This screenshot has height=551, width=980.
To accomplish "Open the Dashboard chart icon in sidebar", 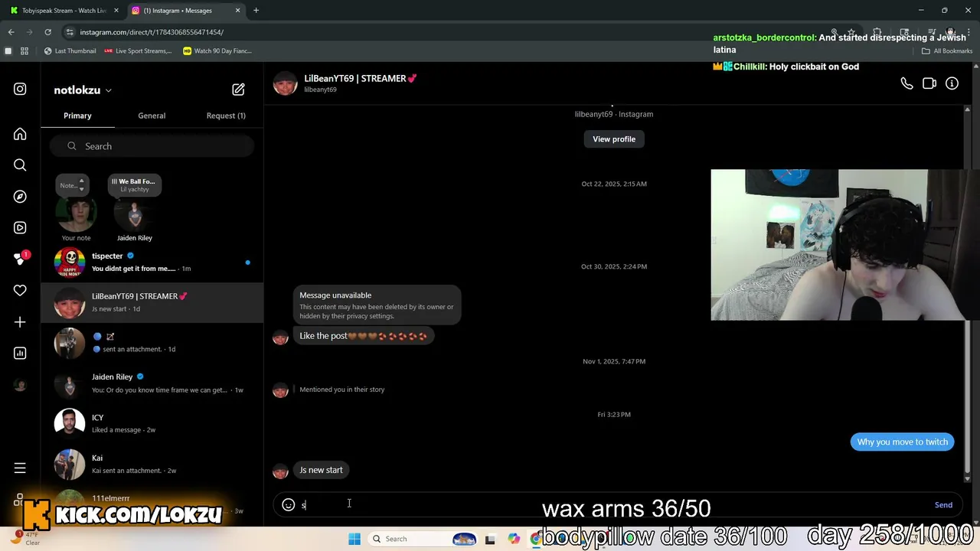I will click(20, 353).
